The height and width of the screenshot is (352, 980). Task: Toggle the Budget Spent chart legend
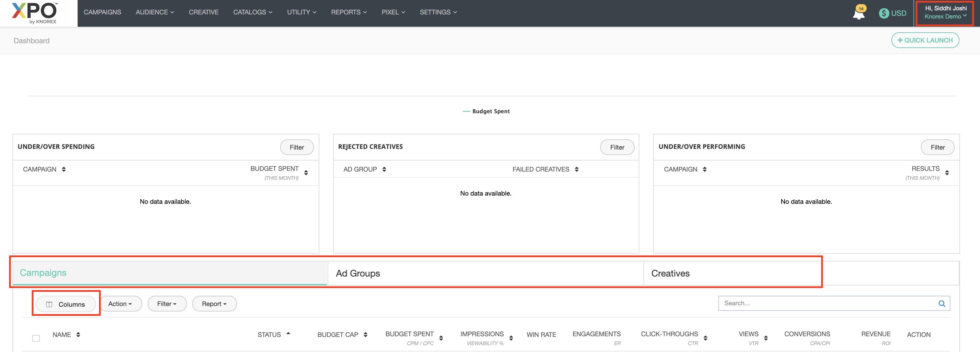(486, 112)
